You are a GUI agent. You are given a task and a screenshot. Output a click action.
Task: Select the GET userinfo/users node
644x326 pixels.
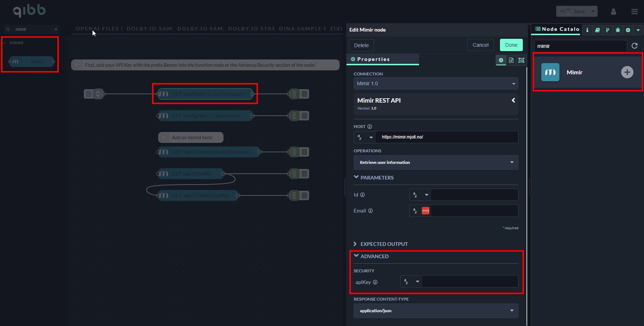(206, 94)
